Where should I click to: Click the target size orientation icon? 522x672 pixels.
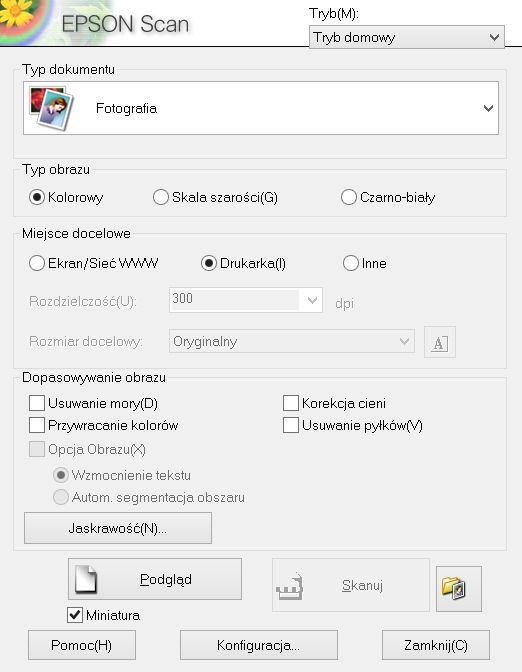pos(440,342)
